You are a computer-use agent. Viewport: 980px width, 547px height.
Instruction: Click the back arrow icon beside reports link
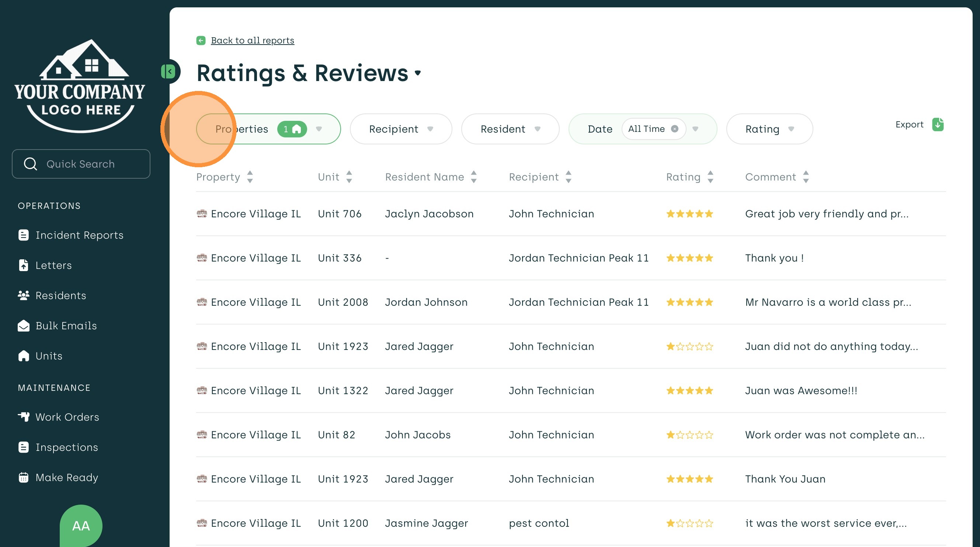coord(201,40)
